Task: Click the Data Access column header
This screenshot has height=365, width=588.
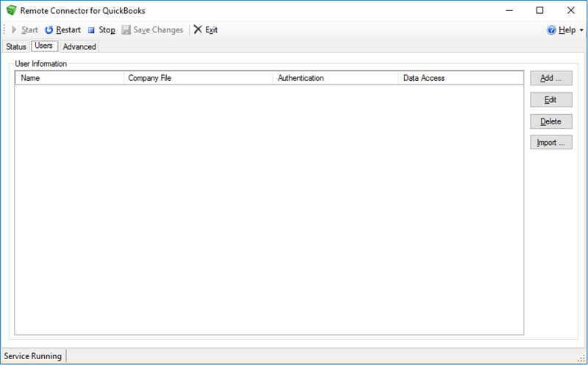Action: (x=461, y=78)
